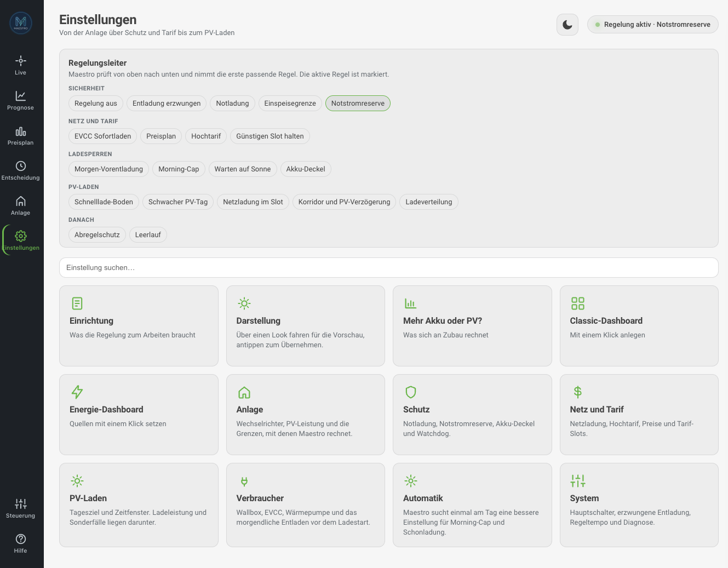728x568 pixels.
Task: Click the Morgen-Vorentladung chip
Action: [x=108, y=169]
